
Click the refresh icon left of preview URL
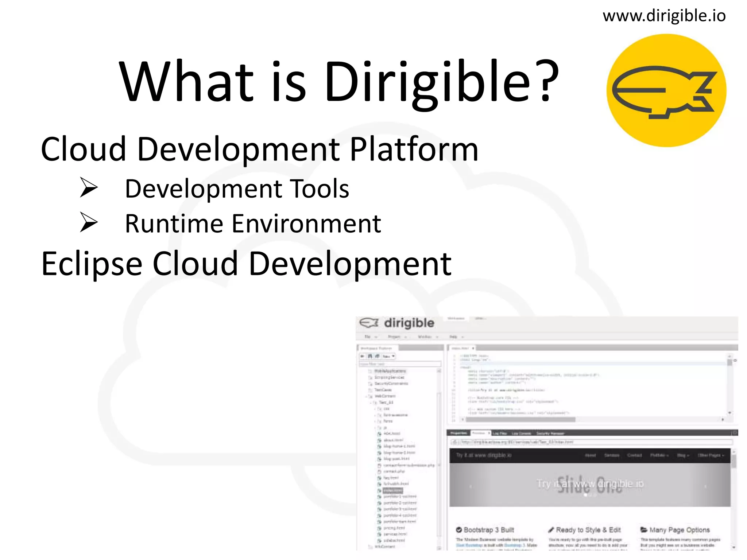pyautogui.click(x=455, y=442)
